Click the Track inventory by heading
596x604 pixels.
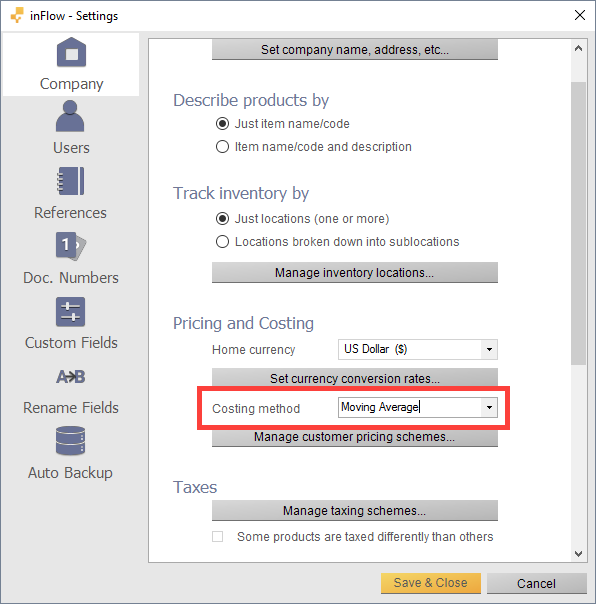(x=241, y=193)
